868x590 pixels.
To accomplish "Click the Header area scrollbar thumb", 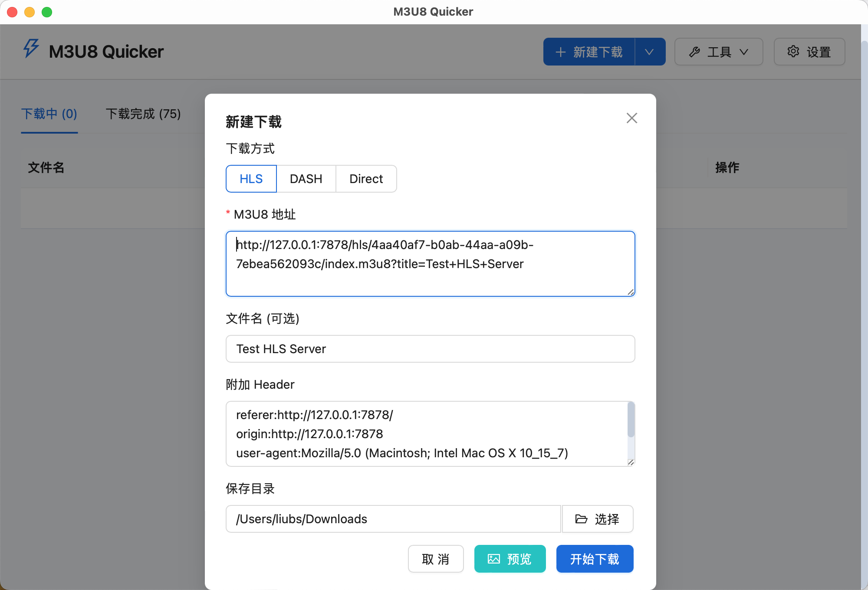I will 631,420.
